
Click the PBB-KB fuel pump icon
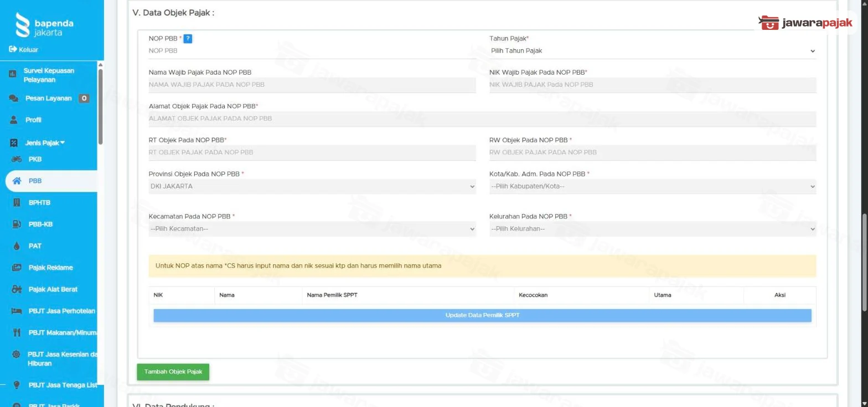(x=17, y=224)
